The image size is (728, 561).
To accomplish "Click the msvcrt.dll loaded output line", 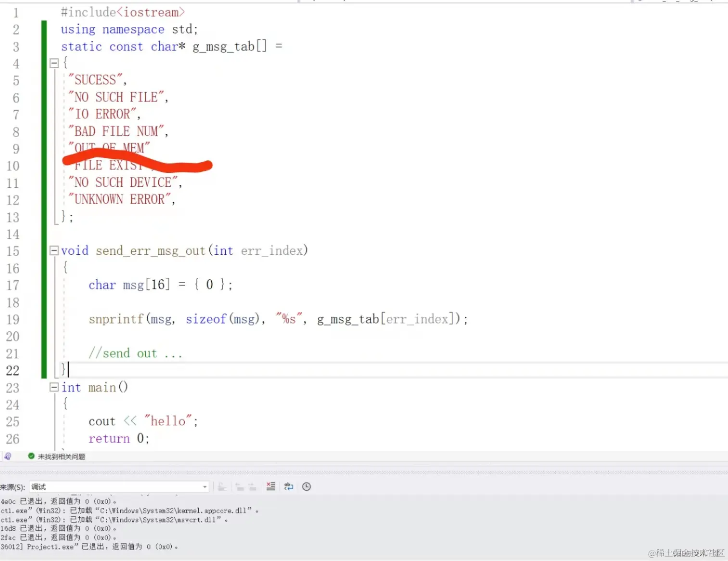I will coord(114,520).
